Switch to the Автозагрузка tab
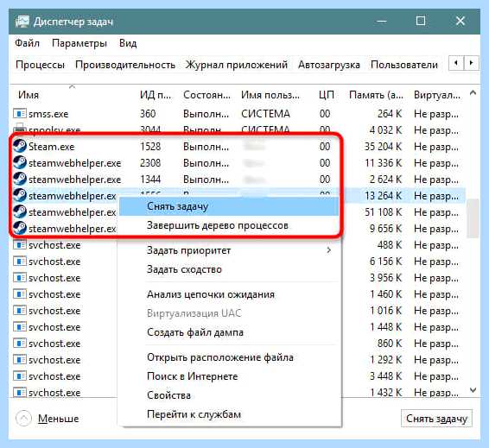The width and height of the screenshot is (489, 448). [329, 65]
